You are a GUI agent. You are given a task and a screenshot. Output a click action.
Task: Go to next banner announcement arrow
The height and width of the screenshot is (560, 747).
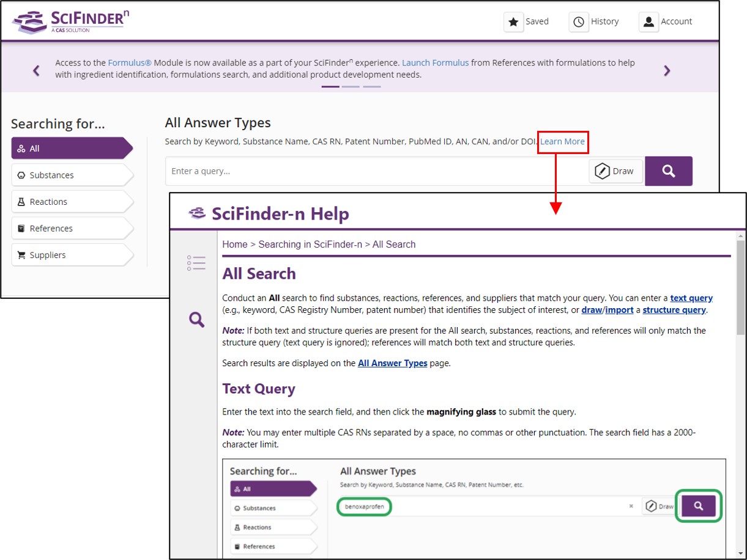(x=667, y=71)
